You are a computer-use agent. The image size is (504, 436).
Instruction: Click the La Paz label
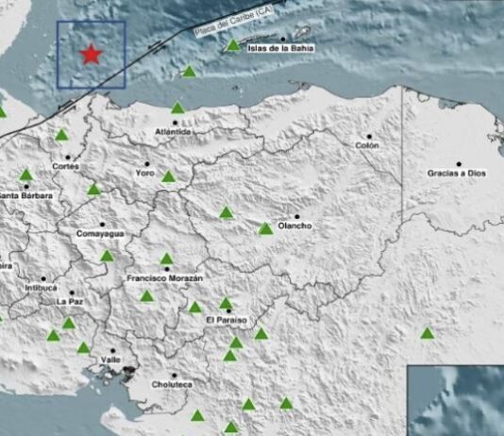pos(70,302)
